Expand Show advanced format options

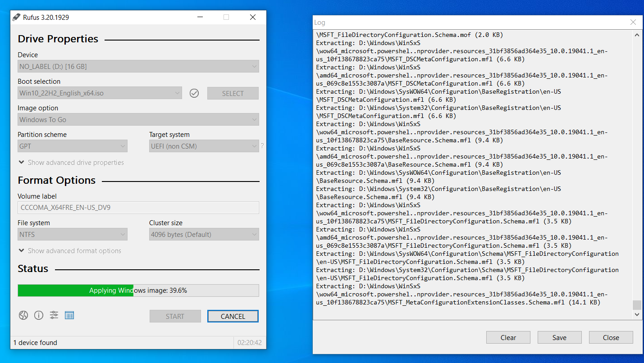coord(69,250)
